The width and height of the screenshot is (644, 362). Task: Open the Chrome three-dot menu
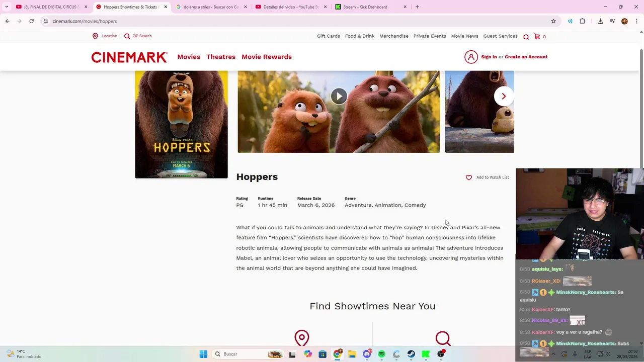[x=636, y=21]
